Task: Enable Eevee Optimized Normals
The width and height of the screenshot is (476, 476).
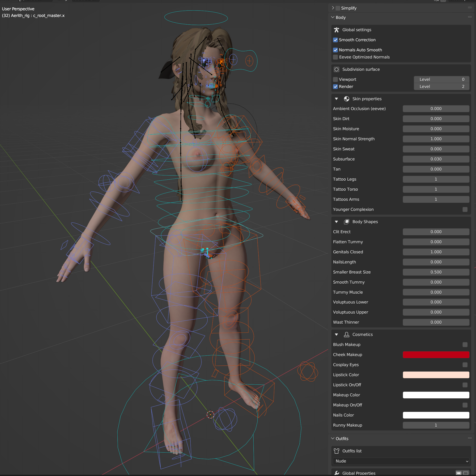Action: [336, 57]
